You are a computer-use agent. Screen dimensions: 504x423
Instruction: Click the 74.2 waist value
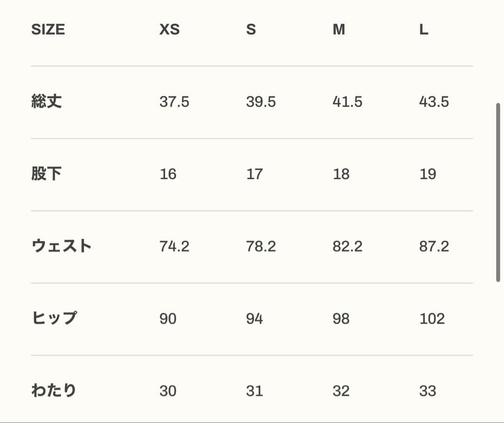coord(175,246)
